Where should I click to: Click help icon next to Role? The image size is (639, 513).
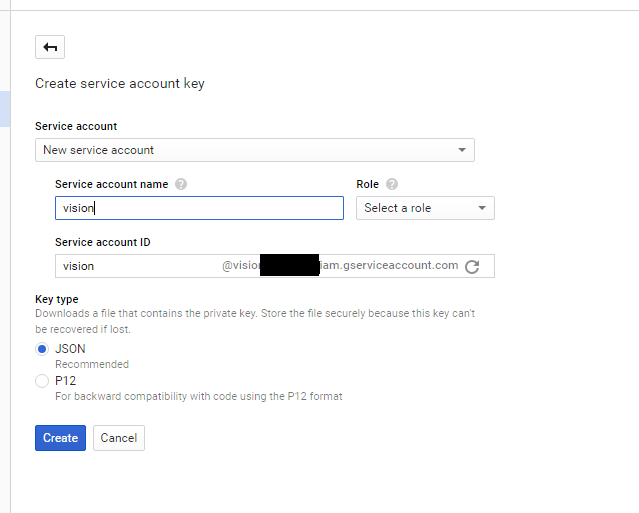[x=392, y=184]
